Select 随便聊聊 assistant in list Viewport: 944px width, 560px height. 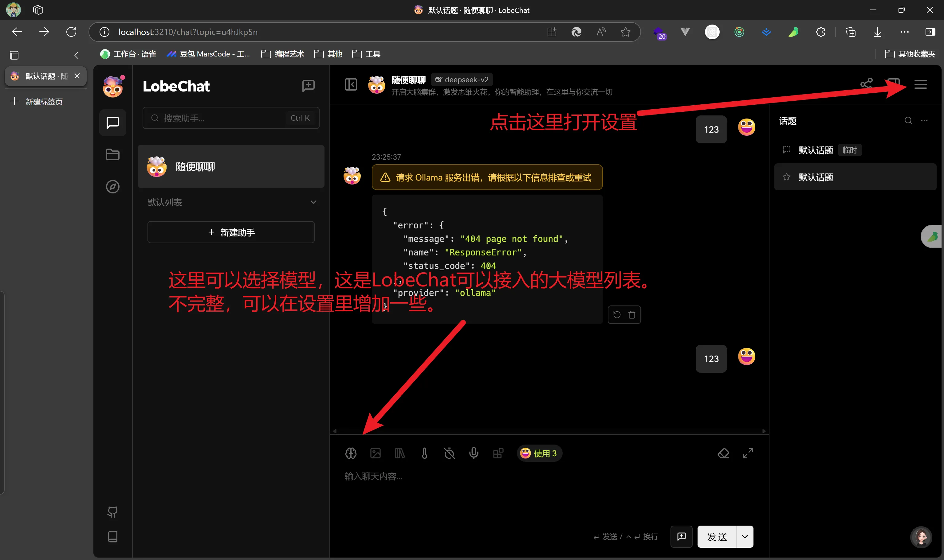pyautogui.click(x=231, y=166)
